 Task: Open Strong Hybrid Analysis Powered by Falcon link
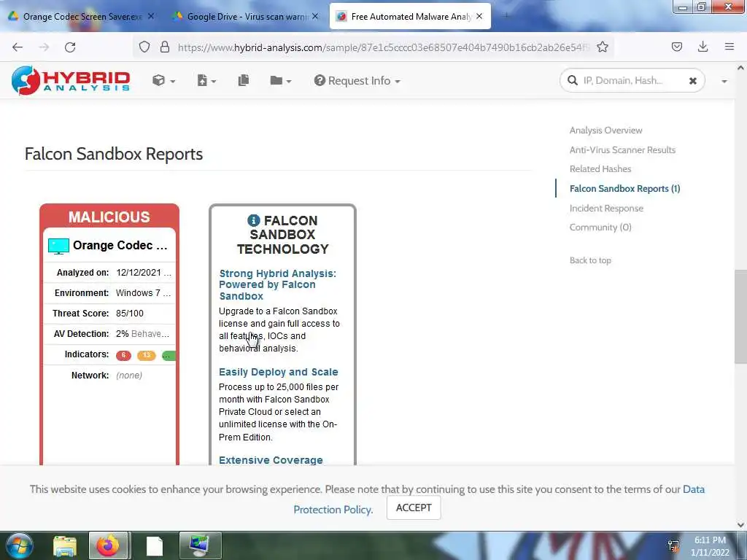[278, 284]
